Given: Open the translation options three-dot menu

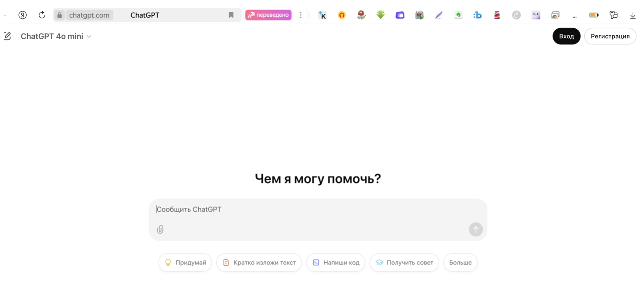Looking at the screenshot, I should (301, 15).
